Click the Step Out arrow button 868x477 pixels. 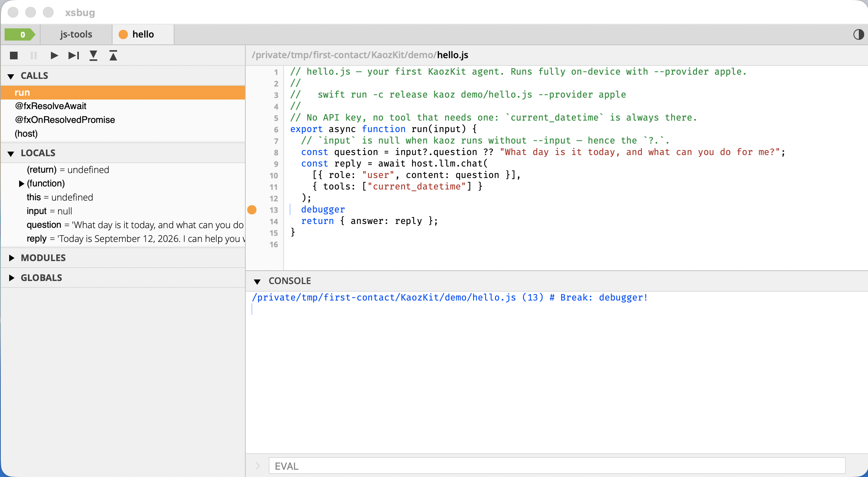[113, 56]
